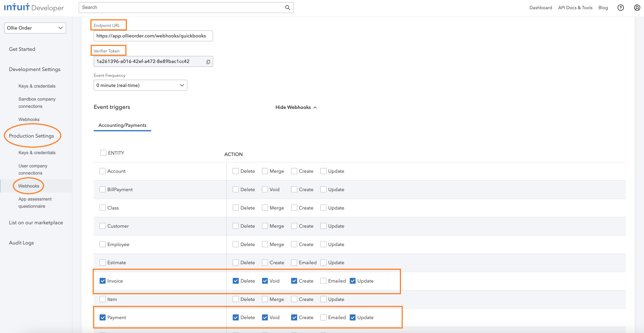
Task: Open Webhooks under Development Settings
Action: [29, 119]
